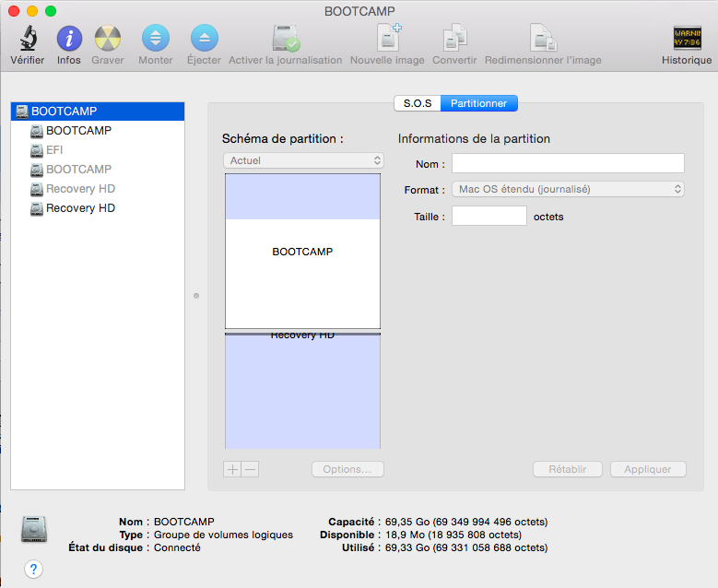Open the Format Mac OS étendu dropdown
Viewport: 718px width, 588px height.
click(568, 189)
